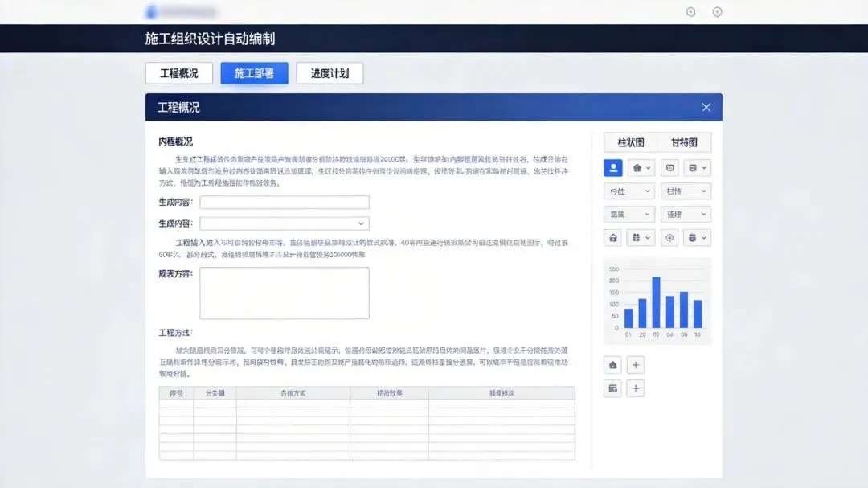Click into the large multi-line text area
The width and height of the screenshot is (868, 488).
coord(285,293)
